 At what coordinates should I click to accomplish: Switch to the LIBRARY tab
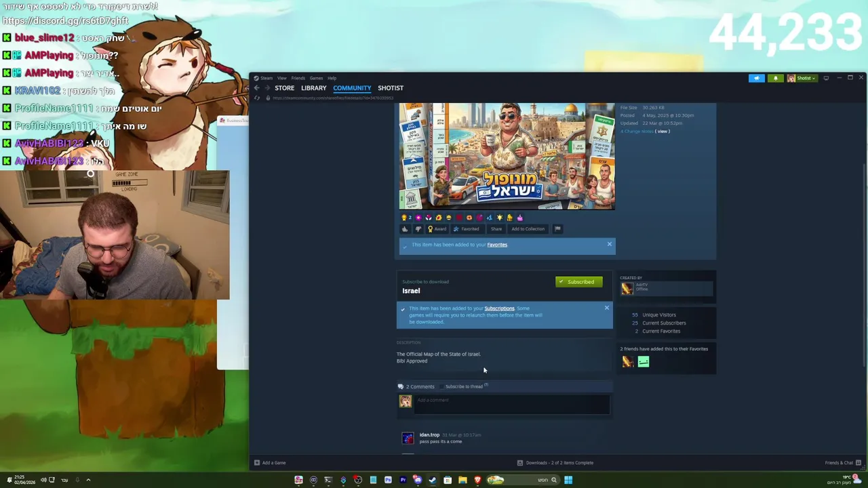pyautogui.click(x=313, y=88)
